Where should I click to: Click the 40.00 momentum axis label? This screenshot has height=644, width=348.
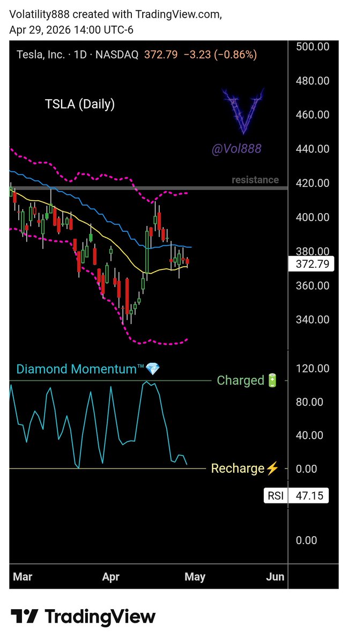click(309, 435)
